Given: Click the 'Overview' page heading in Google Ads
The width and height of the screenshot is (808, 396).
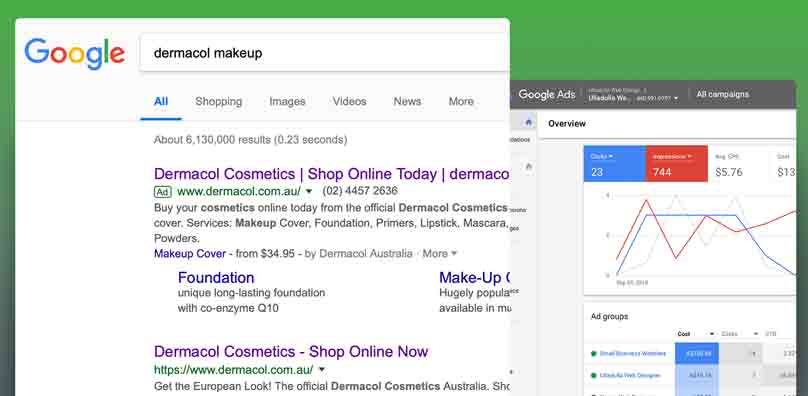Looking at the screenshot, I should coord(567,124).
